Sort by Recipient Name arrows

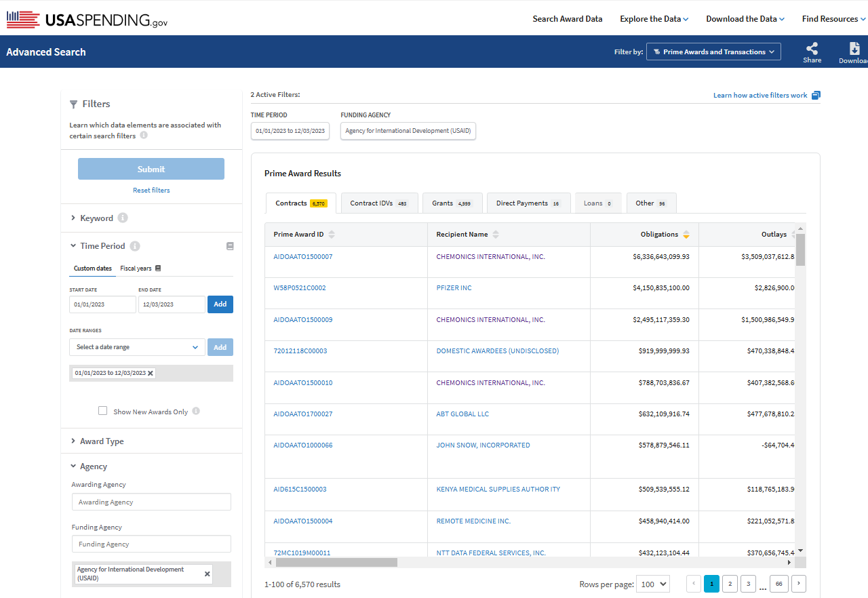point(496,235)
